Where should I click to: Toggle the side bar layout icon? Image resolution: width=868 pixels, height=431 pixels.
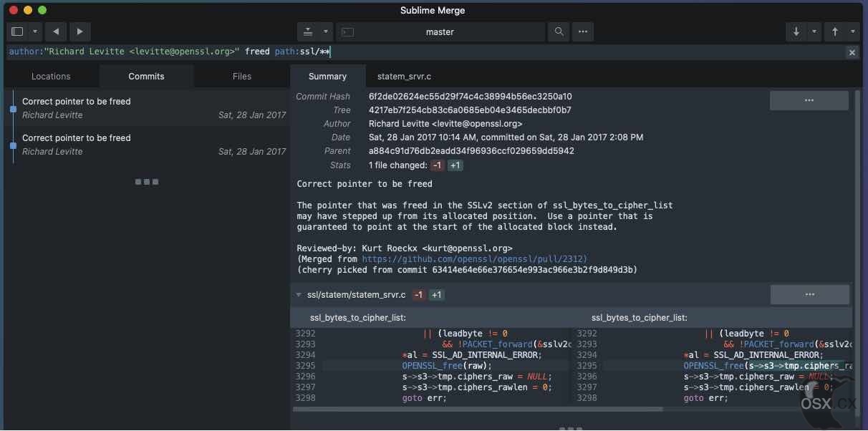pos(17,32)
